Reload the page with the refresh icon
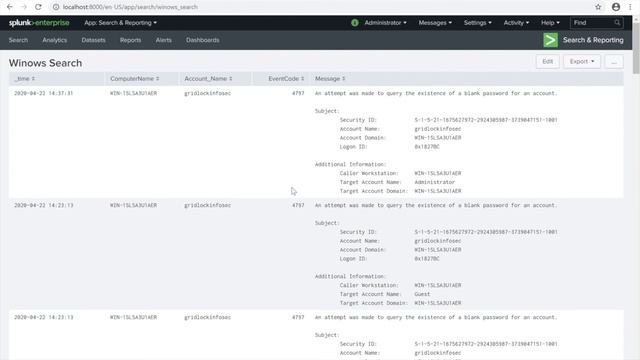 [x=38, y=7]
